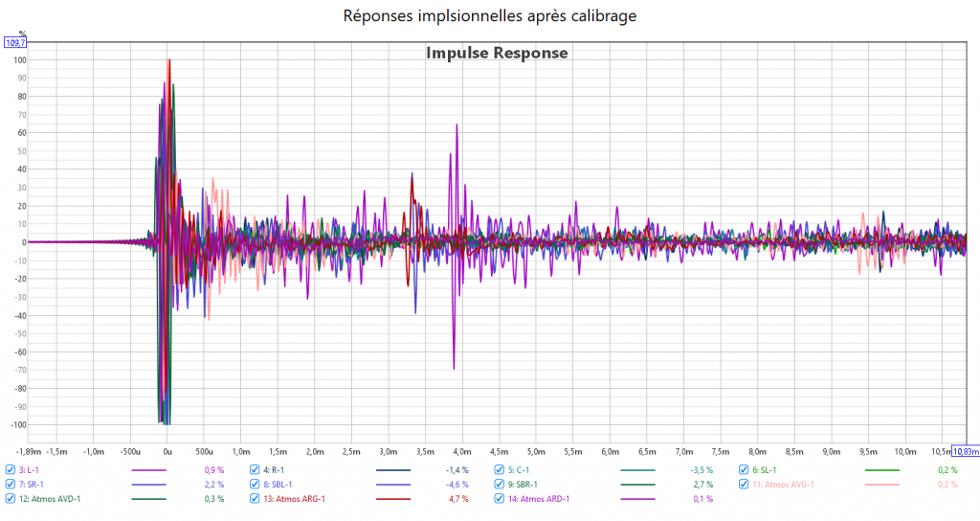The height and width of the screenshot is (521, 980).
Task: Click the Impulse Response graph title
Action: [497, 54]
